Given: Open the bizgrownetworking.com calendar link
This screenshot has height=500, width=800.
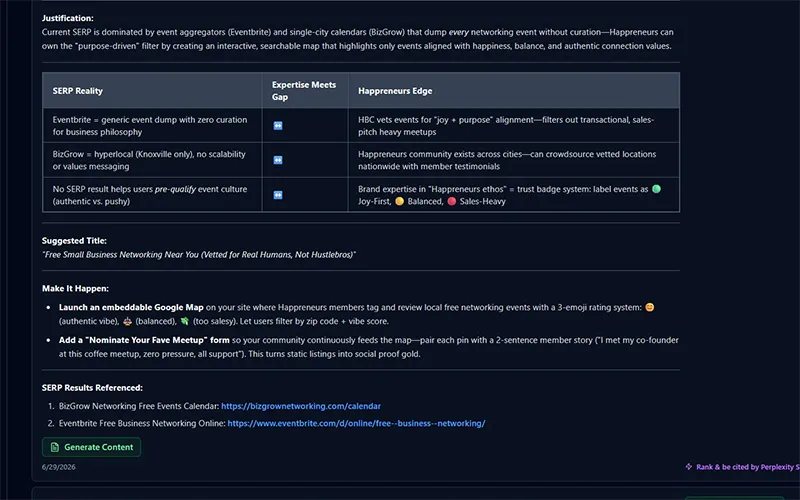Looking at the screenshot, I should 301,406.
